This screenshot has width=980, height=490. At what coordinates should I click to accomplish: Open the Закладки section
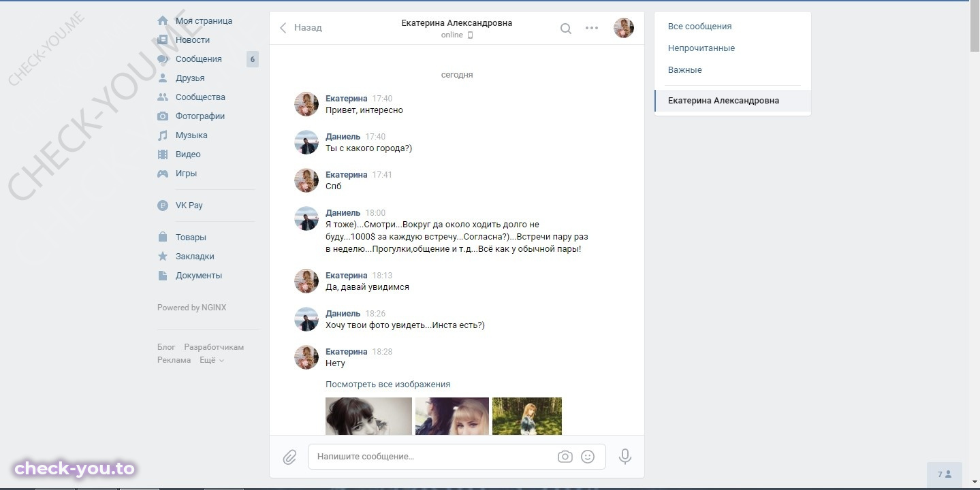tap(195, 257)
